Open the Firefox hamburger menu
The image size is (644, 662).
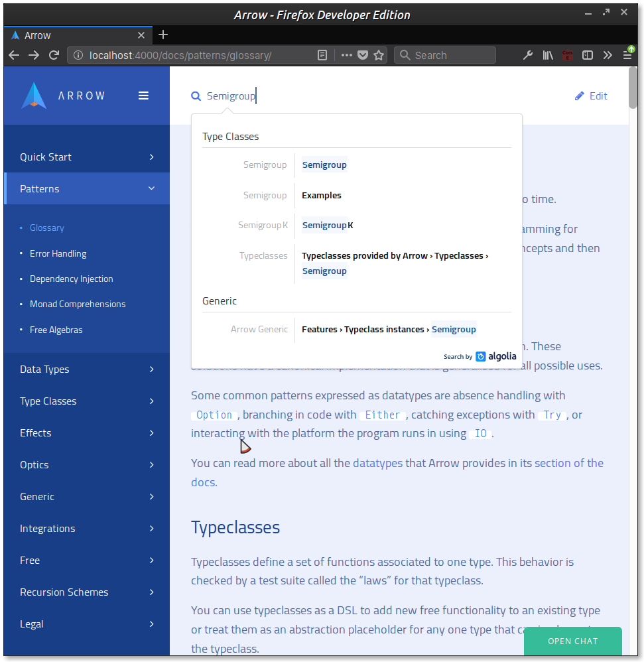[627, 55]
